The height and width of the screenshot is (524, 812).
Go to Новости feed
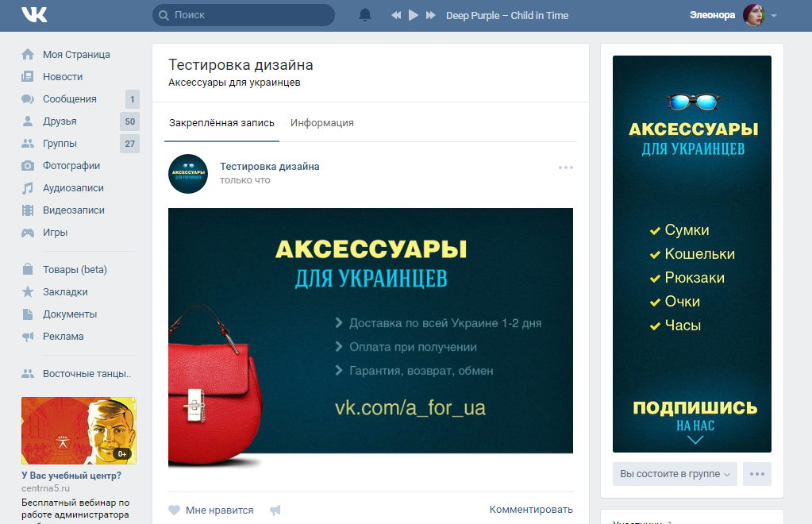click(63, 77)
